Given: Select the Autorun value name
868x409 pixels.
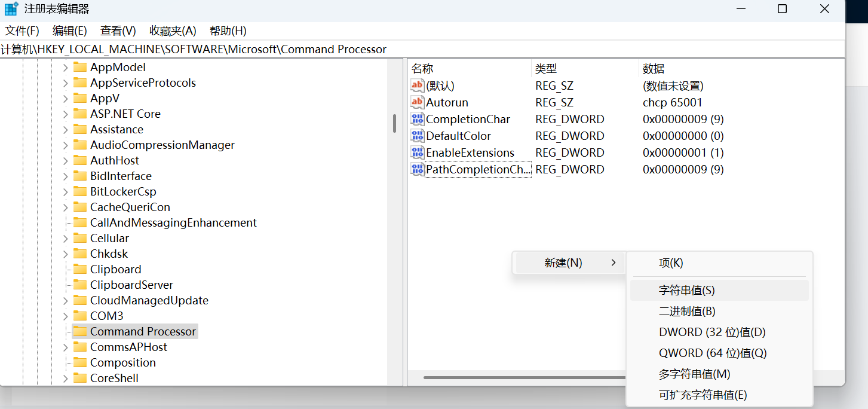Looking at the screenshot, I should pyautogui.click(x=447, y=102).
